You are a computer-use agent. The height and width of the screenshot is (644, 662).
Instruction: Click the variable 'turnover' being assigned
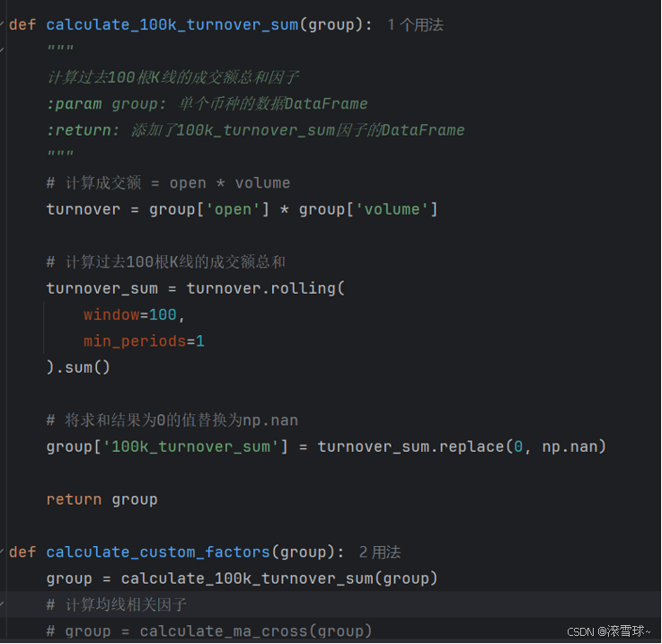tap(84, 209)
